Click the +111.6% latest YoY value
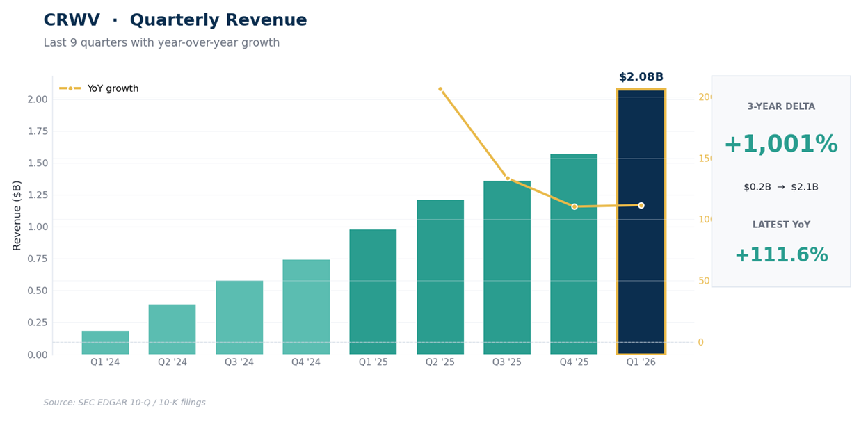Screen dimensions: 868x422 click(x=781, y=255)
